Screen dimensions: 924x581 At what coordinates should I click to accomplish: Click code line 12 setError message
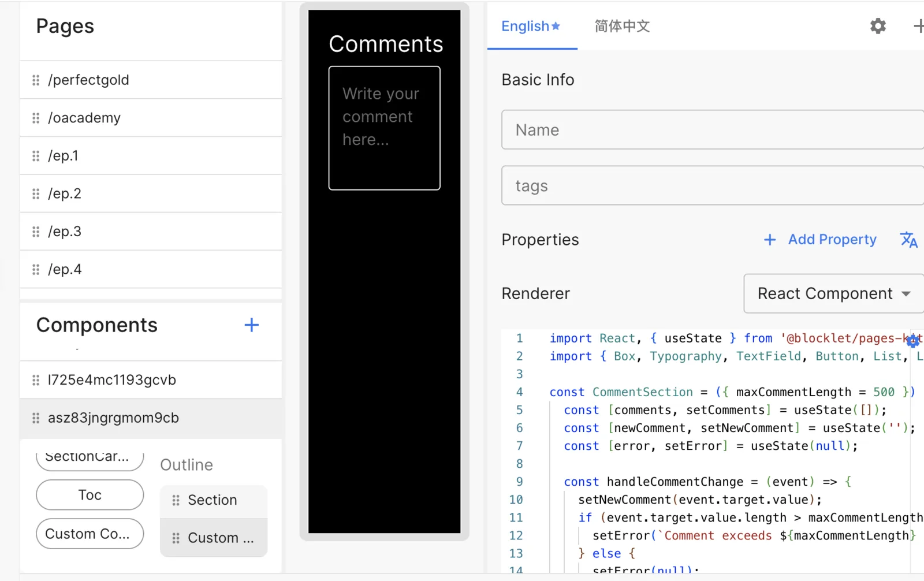pos(754,535)
